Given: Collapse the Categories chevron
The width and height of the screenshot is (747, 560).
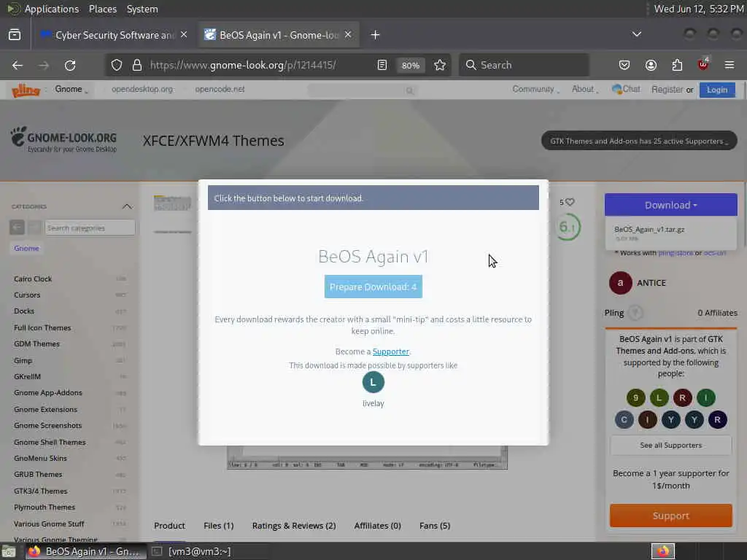Looking at the screenshot, I should [127, 206].
